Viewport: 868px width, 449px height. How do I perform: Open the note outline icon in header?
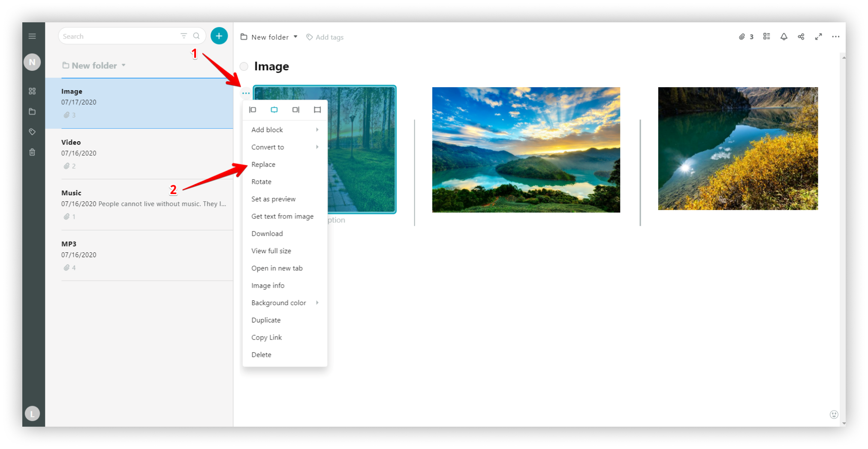767,36
